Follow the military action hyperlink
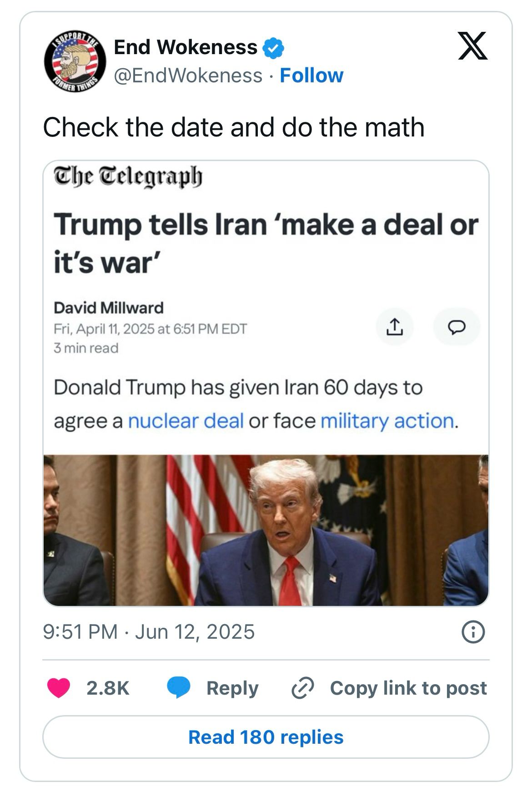This screenshot has width=532, height=787. tap(387, 421)
